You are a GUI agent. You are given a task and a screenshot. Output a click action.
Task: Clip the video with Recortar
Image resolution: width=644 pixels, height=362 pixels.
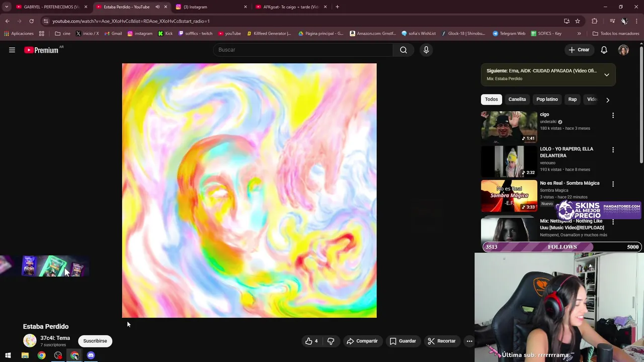point(442,341)
